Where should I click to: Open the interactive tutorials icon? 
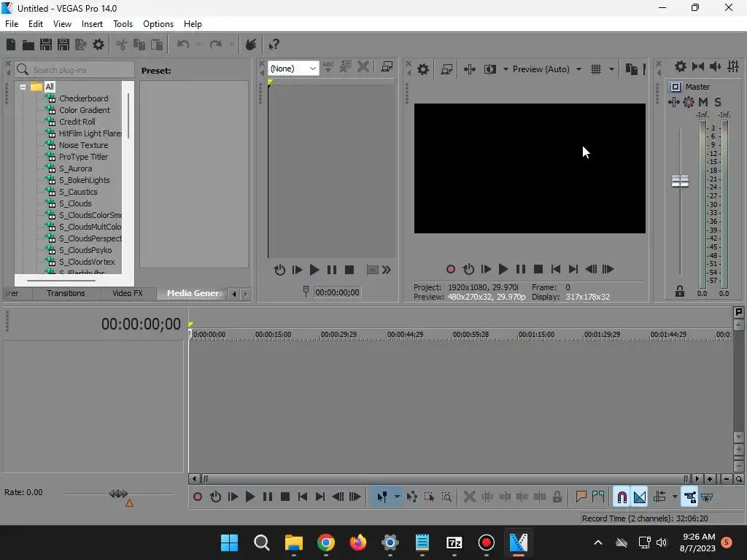(x=251, y=44)
